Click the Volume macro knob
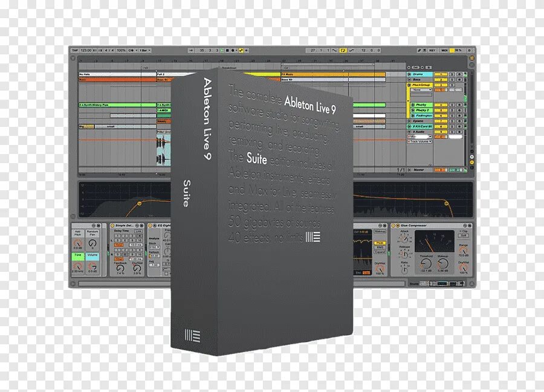The image size is (544, 392). point(92,266)
